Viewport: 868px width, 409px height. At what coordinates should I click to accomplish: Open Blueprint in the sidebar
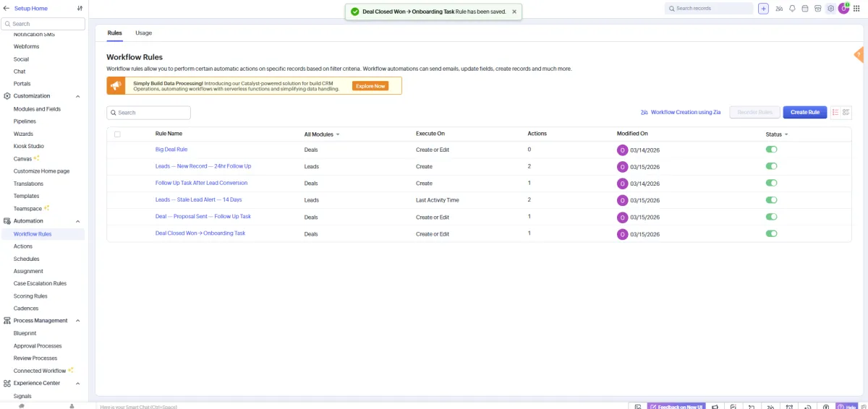tap(25, 333)
